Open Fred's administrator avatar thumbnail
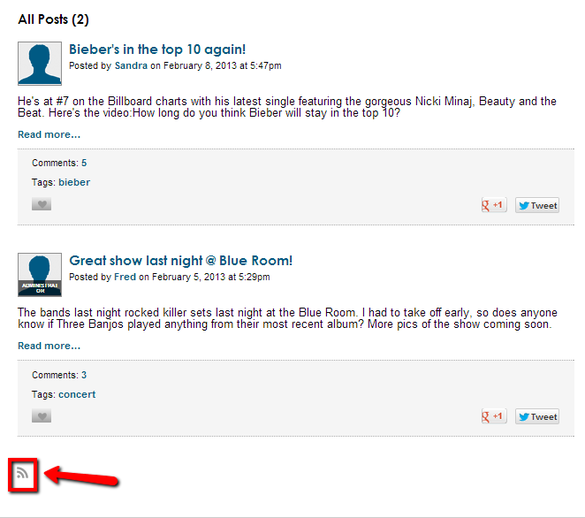The image size is (585, 518). click(x=40, y=275)
